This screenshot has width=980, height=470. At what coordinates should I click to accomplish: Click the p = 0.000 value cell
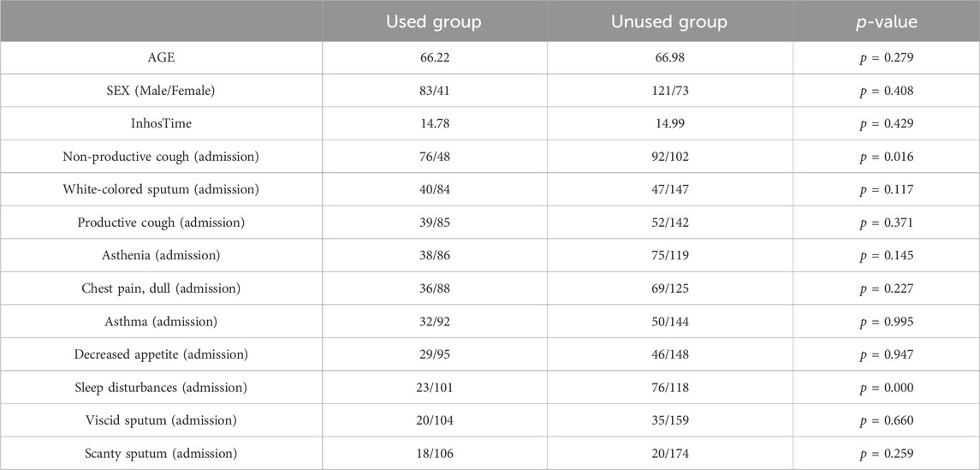(x=886, y=388)
